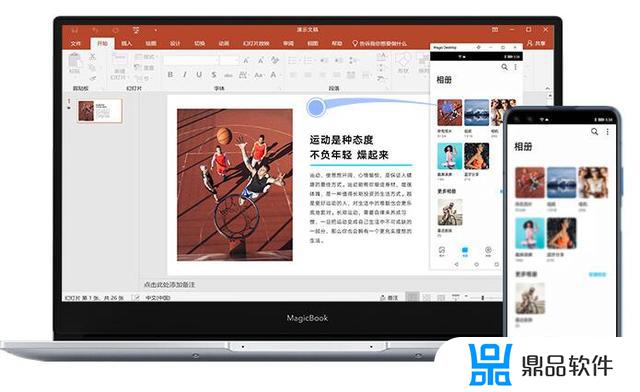Open the Font name combo box
This screenshot has height=392, width=640.
191,60
